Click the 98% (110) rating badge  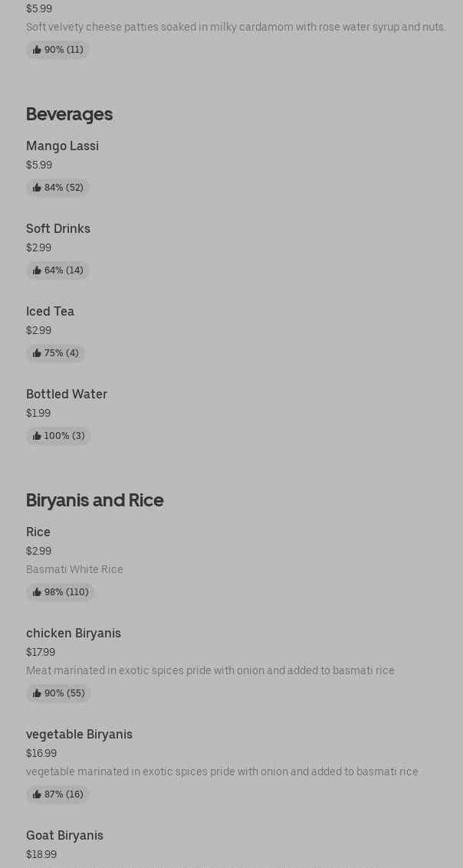pos(60,592)
